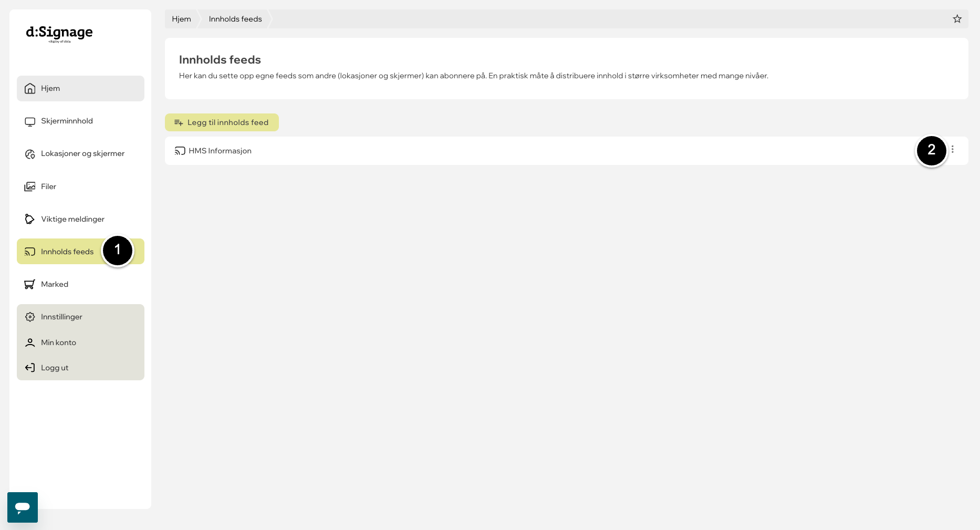Click the Innholds feeds breadcrumb
The height and width of the screenshot is (530, 980).
[235, 19]
